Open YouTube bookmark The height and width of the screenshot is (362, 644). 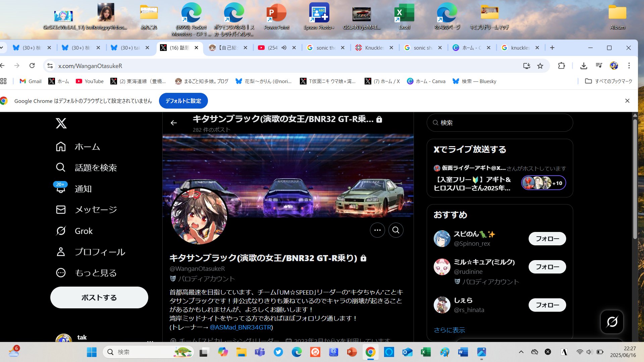pos(90,81)
